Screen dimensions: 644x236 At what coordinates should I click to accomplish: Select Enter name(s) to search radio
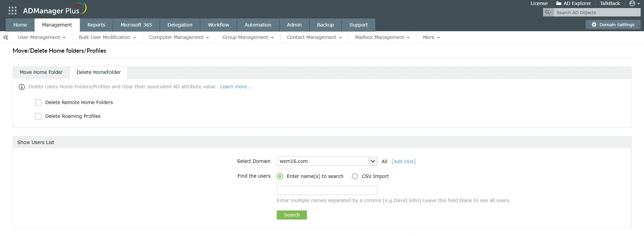tap(280, 176)
